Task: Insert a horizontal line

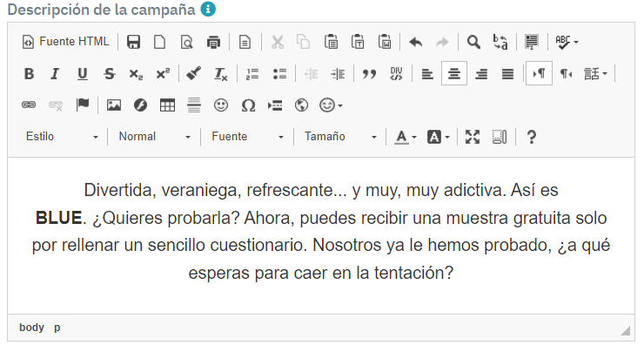Action: [194, 105]
